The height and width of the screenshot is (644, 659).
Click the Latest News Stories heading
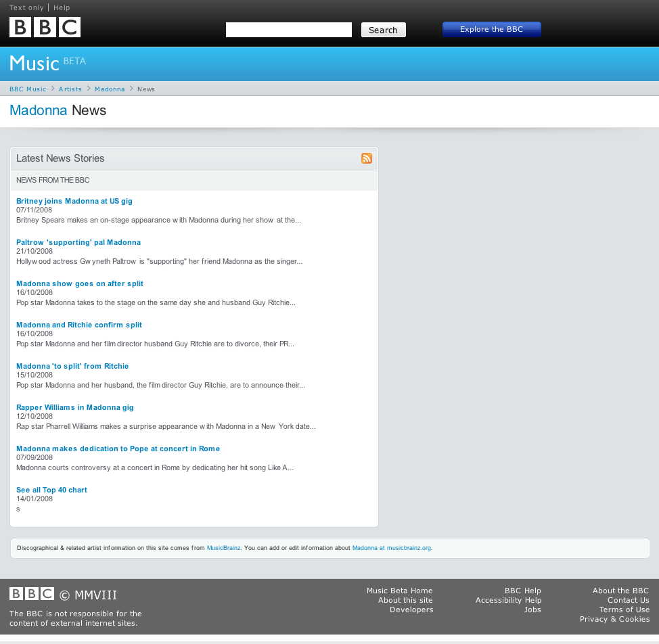(x=60, y=158)
